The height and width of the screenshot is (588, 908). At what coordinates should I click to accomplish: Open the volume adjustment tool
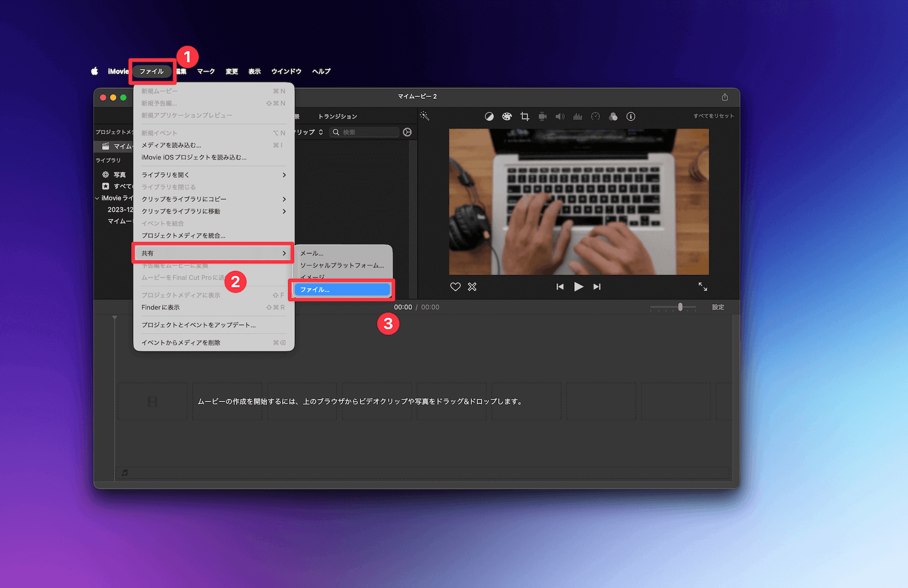(560, 116)
